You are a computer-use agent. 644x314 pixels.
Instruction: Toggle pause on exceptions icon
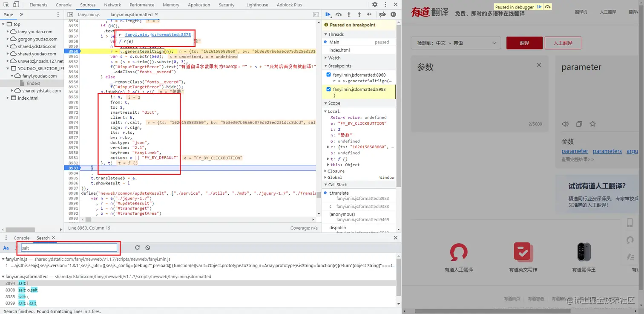pyautogui.click(x=393, y=14)
